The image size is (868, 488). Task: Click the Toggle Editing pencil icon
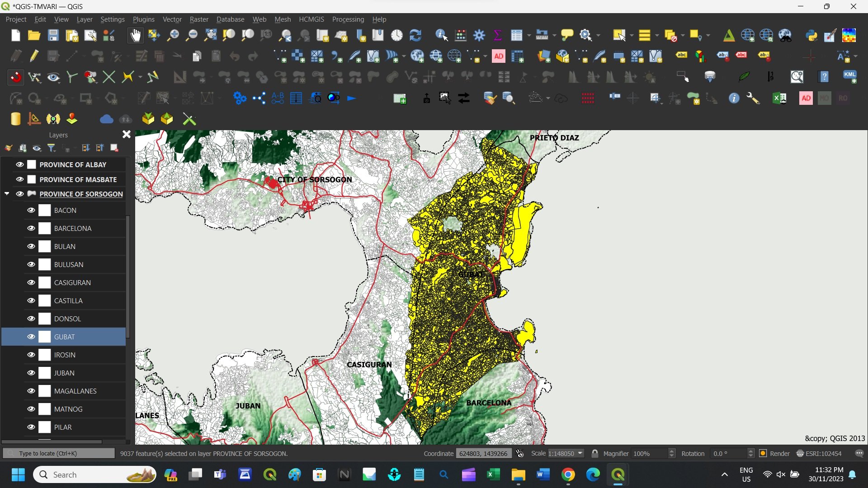click(x=34, y=56)
